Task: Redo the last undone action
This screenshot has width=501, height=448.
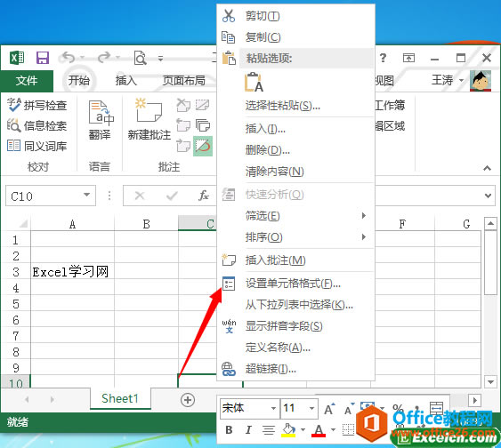Action: pos(104,58)
